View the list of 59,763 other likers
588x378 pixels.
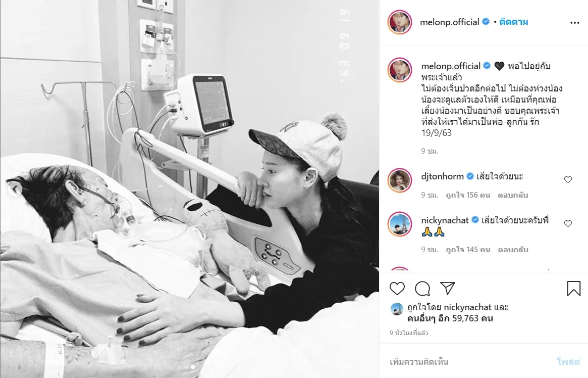(450, 318)
